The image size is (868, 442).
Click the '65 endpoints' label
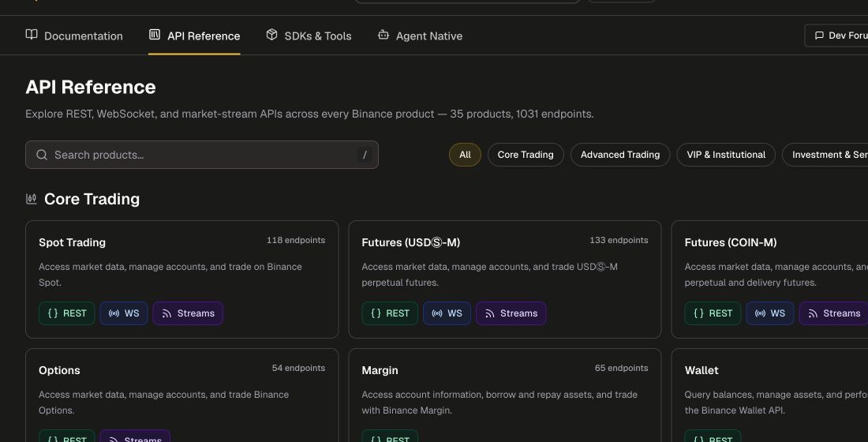[x=622, y=368]
